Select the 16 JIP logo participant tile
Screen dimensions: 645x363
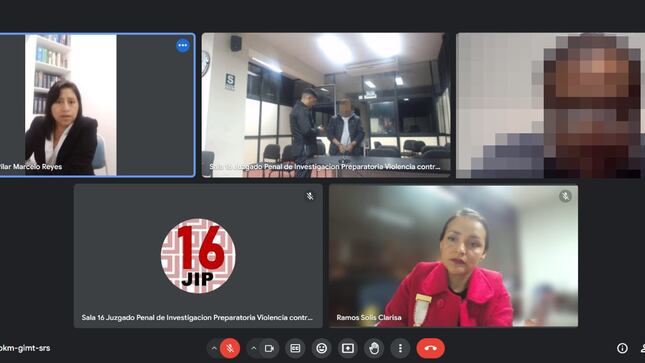(198, 256)
